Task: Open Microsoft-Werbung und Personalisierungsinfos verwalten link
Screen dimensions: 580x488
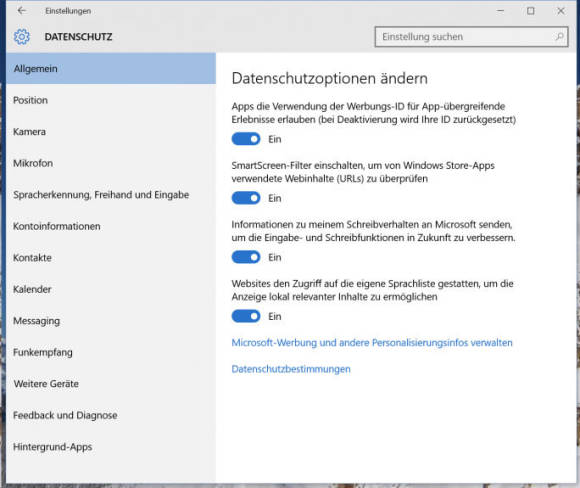Action: [372, 343]
